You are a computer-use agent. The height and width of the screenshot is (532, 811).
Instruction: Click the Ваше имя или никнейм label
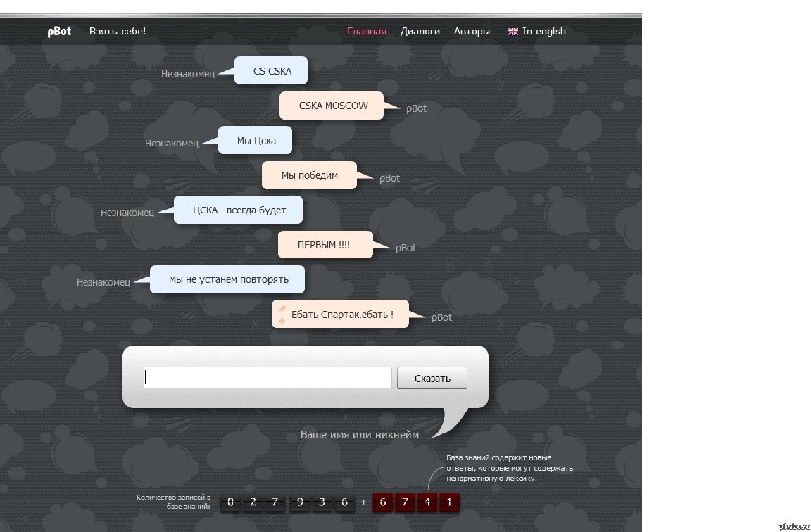point(360,435)
